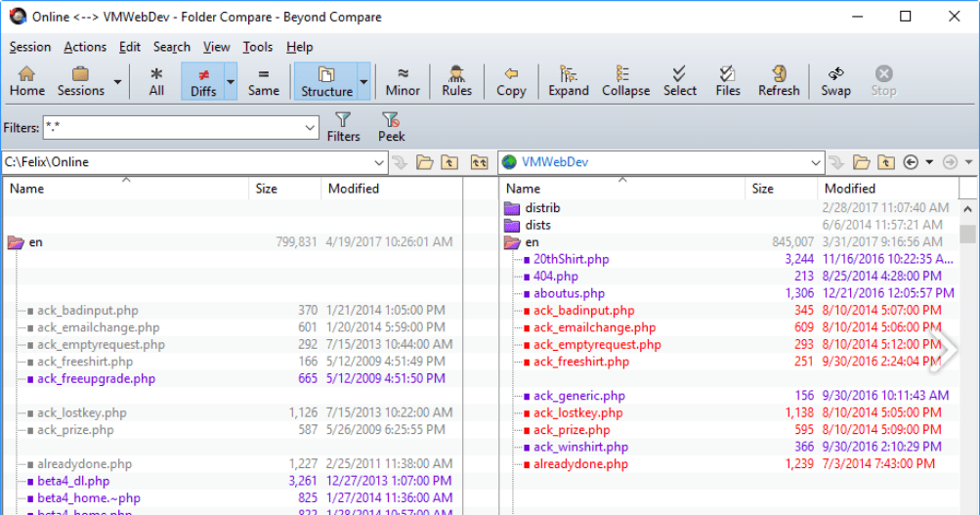Open the left path C:\Felix\Online dropdown

tap(379, 162)
